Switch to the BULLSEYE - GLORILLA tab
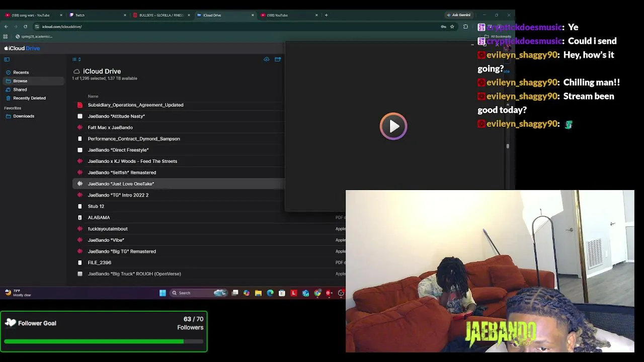The image size is (644, 362). click(x=162, y=15)
